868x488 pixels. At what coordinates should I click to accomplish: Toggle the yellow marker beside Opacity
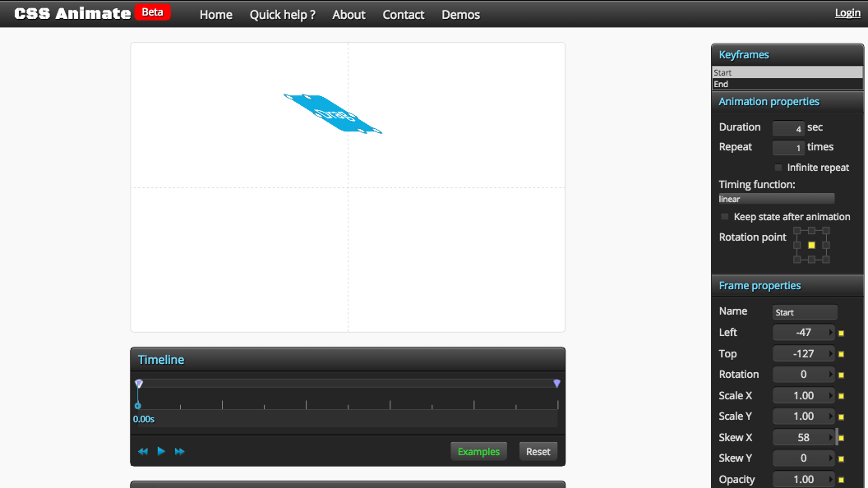(842, 480)
